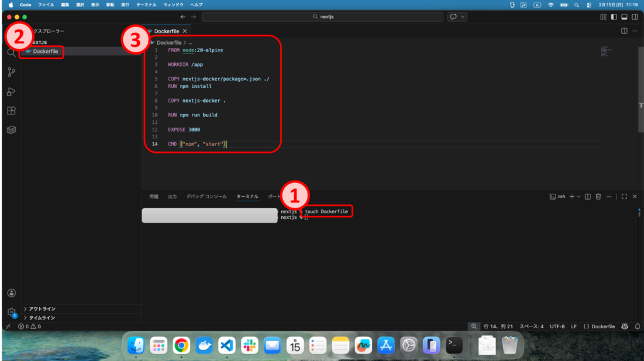Open the Source Control view
Viewport: 644px width, 361px height.
[11, 72]
